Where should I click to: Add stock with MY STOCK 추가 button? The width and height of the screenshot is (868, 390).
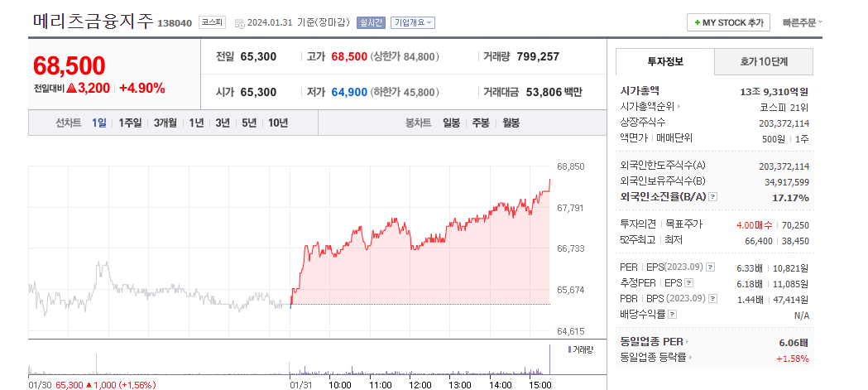(728, 22)
